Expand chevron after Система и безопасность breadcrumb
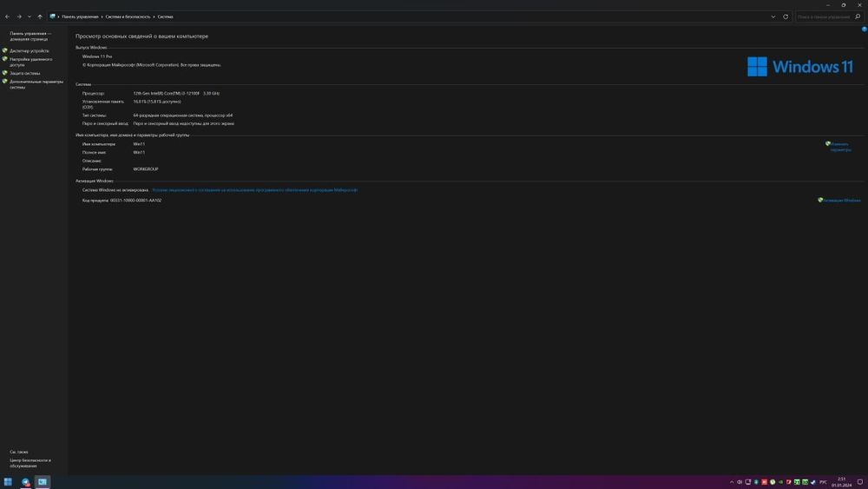 point(154,17)
